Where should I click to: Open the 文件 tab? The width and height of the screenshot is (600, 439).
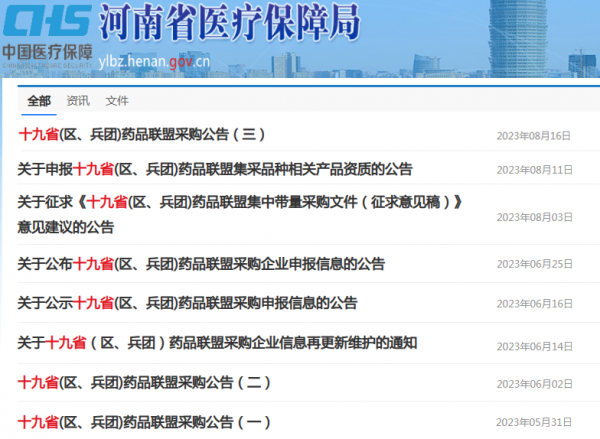117,101
